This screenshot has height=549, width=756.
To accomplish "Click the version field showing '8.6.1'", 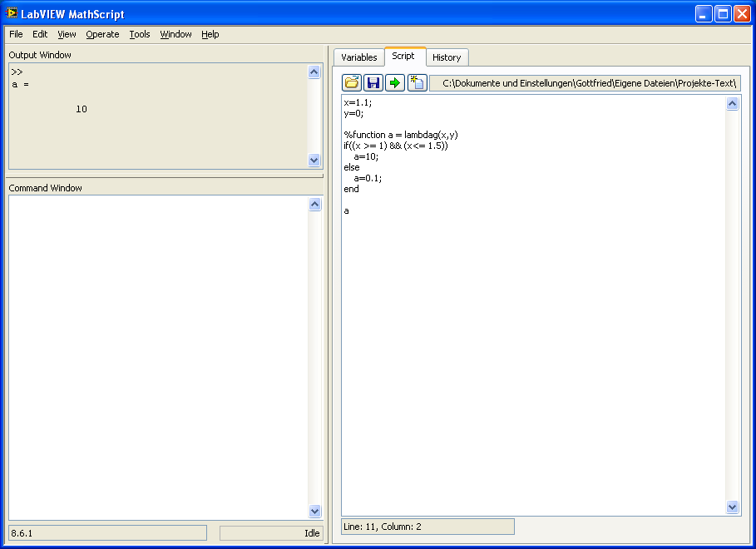I will [107, 533].
